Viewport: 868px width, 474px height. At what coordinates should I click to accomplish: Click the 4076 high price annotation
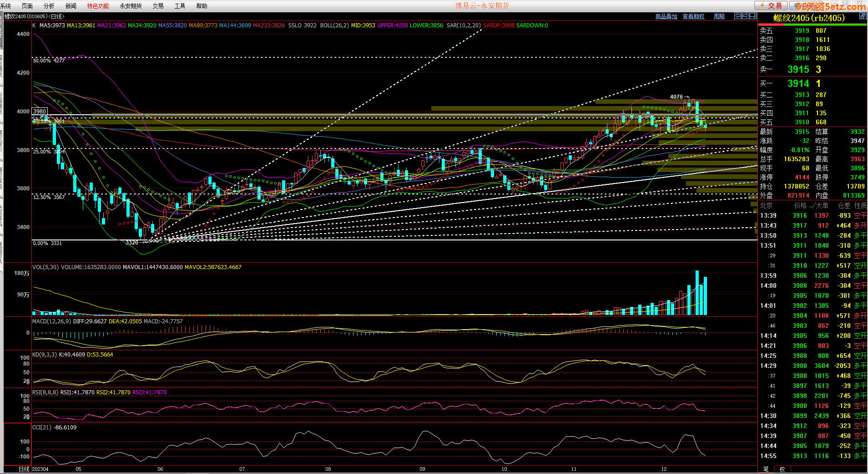pos(676,97)
